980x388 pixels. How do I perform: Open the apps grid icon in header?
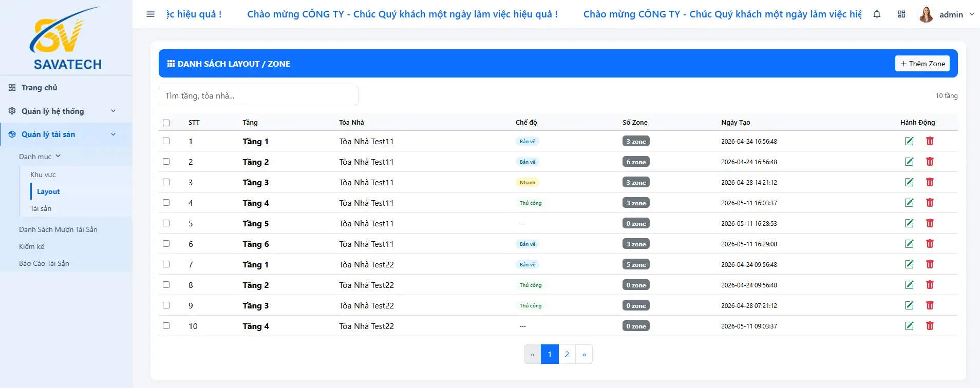901,14
